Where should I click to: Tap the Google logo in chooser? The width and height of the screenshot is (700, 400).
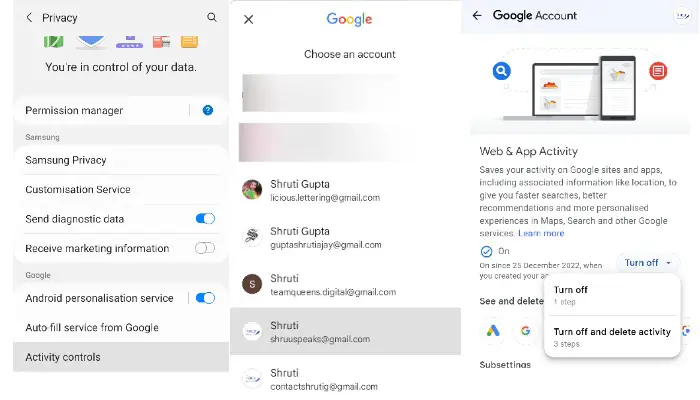(349, 19)
